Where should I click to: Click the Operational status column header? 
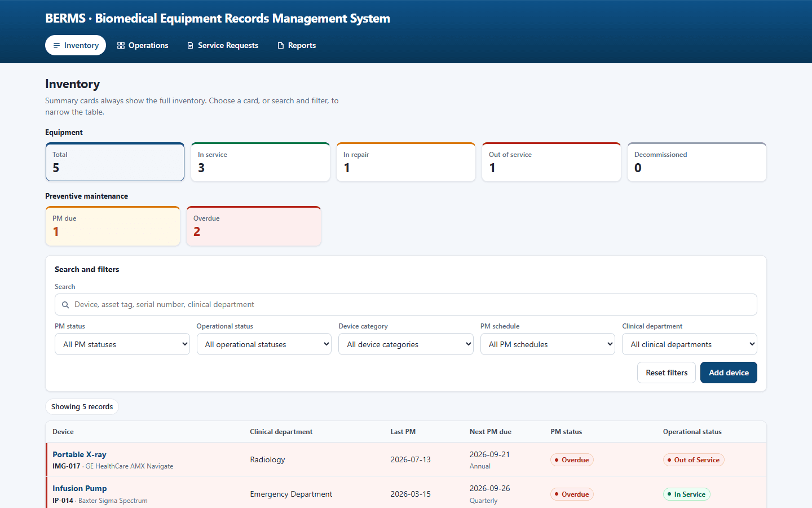[x=692, y=432]
